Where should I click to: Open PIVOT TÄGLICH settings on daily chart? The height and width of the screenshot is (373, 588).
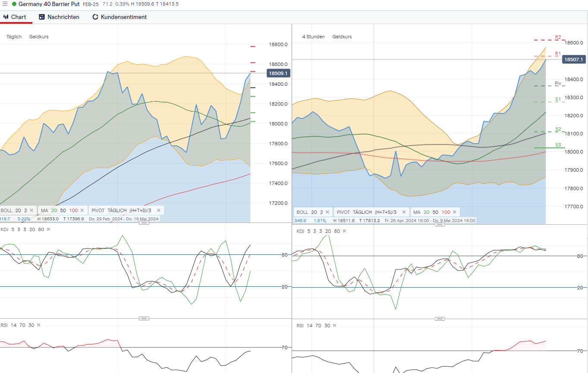tap(121, 210)
